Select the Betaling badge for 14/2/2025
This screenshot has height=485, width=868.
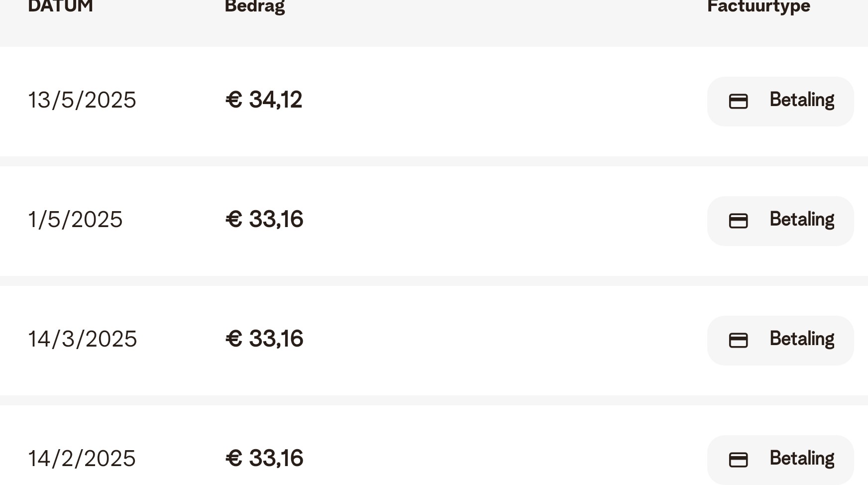(780, 460)
